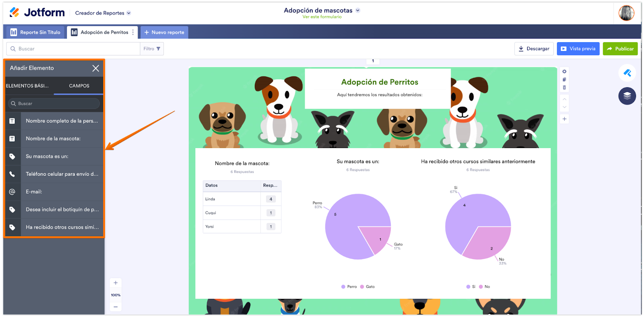Click the phone icon for Teléfono celular field

(12, 174)
